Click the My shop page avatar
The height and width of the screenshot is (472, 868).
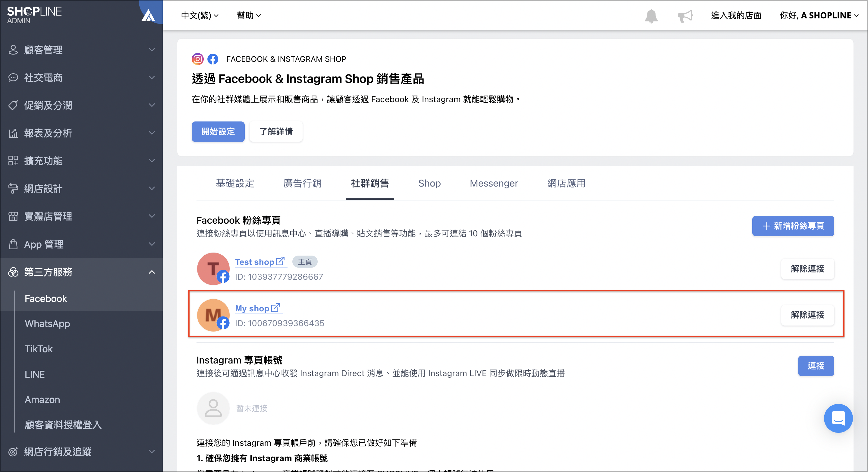click(213, 315)
